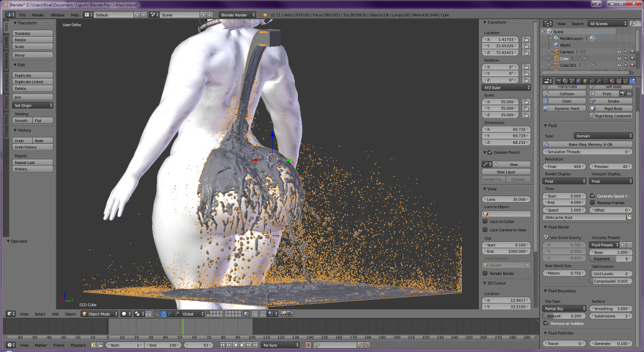This screenshot has height=352, width=644.
Task: Click Bake (Req. Memory: 6 GB) button
Action: pyautogui.click(x=588, y=144)
